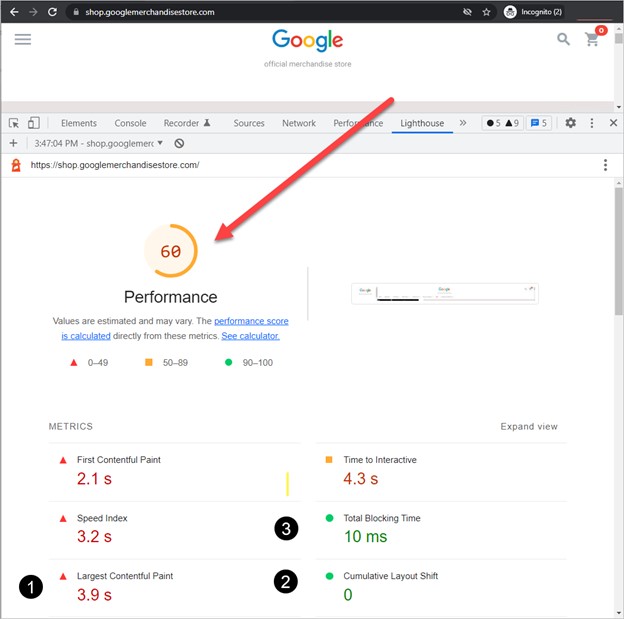Open the store hamburger menu
624x619 pixels.
pos(23,39)
